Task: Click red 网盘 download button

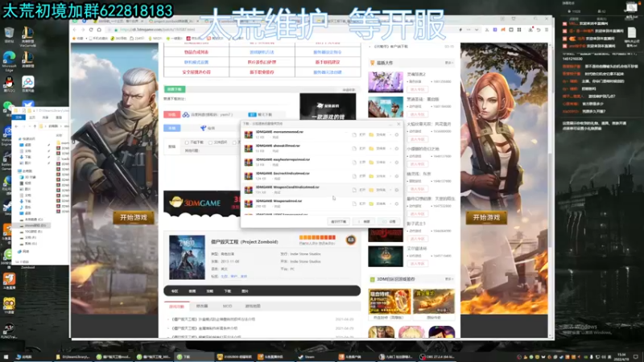Action: coord(172,114)
